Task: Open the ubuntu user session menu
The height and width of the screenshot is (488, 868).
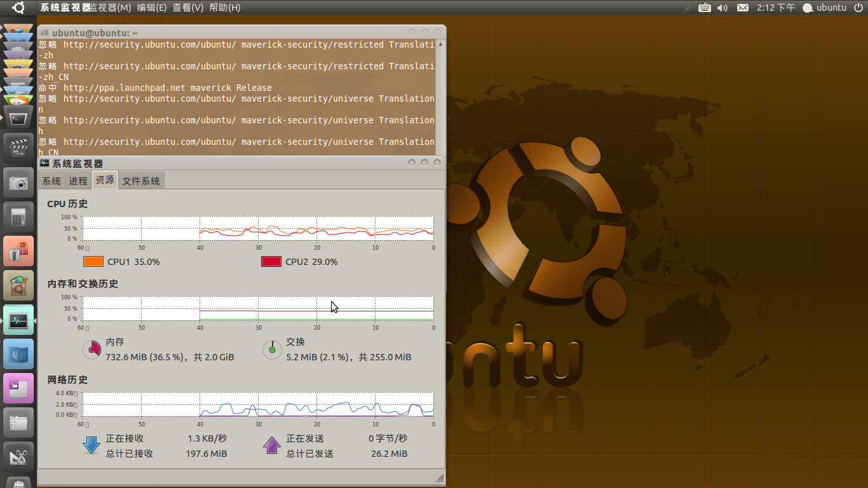Action: [x=825, y=8]
